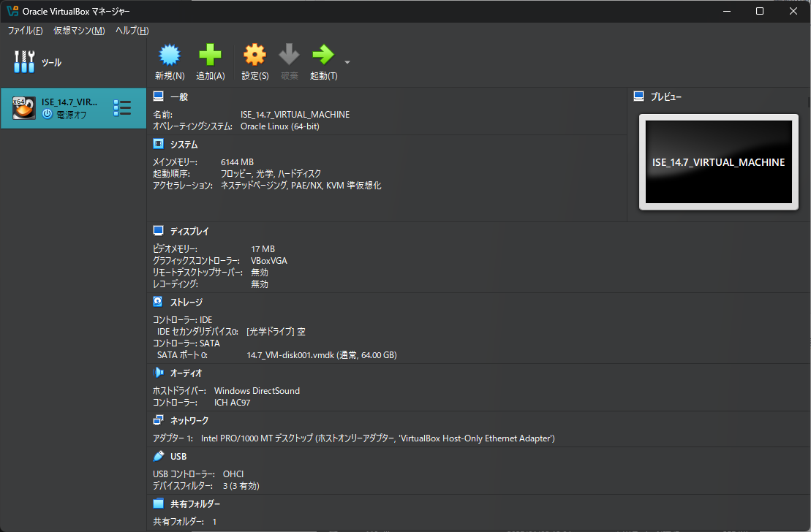Click the オーディオ speaker icon

[x=158, y=373]
